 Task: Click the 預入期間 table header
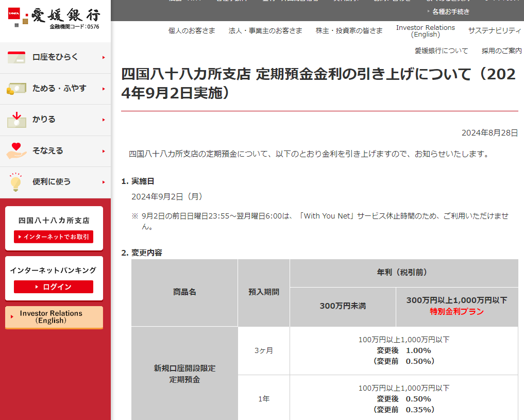click(x=264, y=292)
